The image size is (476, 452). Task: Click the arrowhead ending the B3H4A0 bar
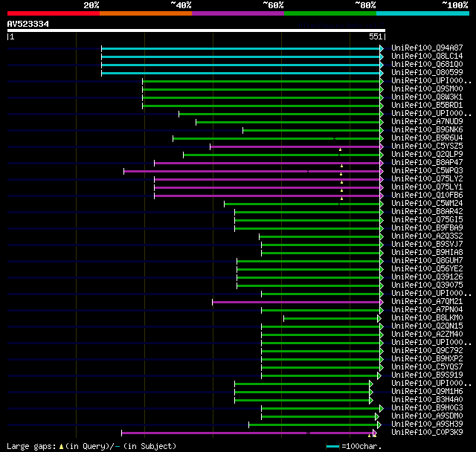coord(371,401)
